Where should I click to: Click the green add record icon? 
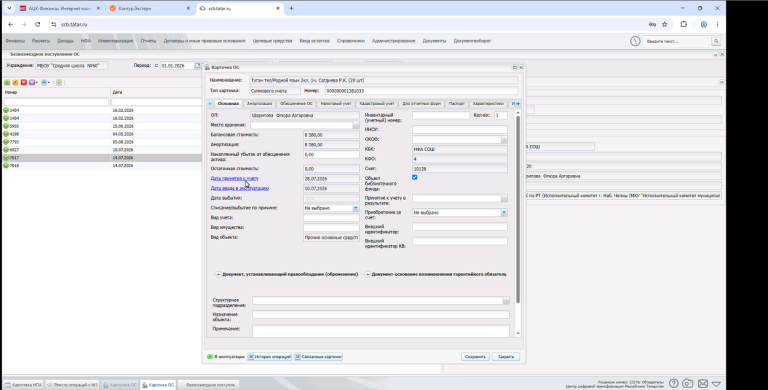click(x=7, y=82)
